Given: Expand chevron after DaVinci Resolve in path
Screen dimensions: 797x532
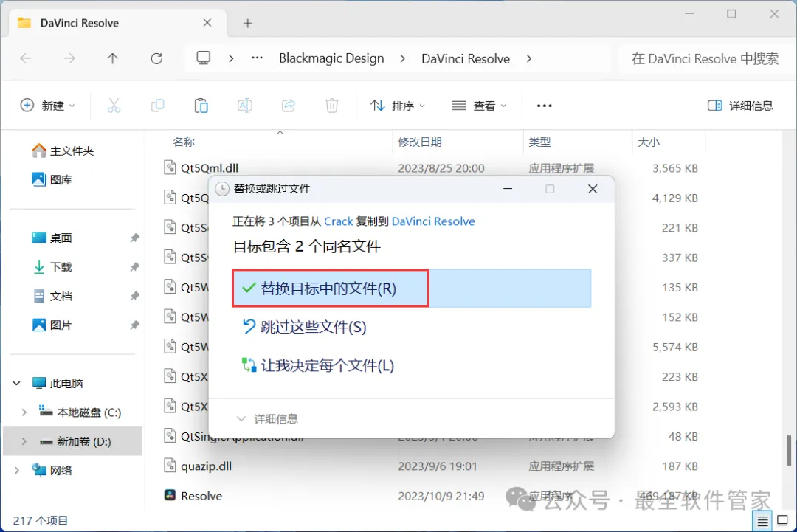Looking at the screenshot, I should point(529,59).
